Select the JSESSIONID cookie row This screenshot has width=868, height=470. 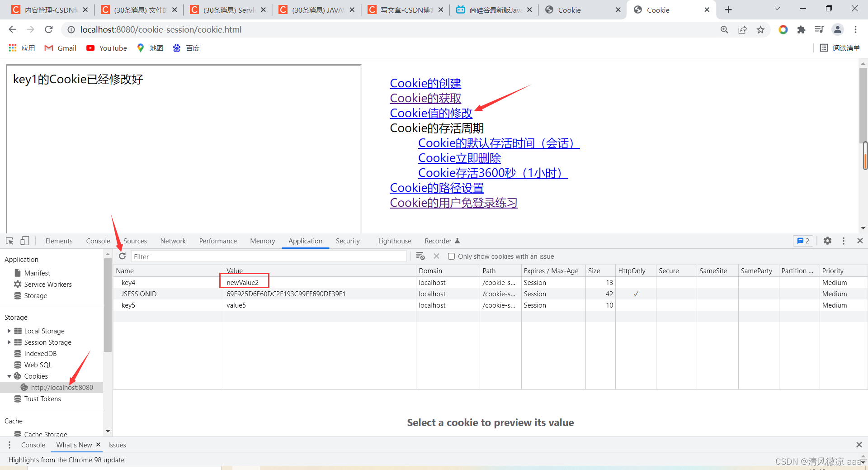pyautogui.click(x=490, y=294)
